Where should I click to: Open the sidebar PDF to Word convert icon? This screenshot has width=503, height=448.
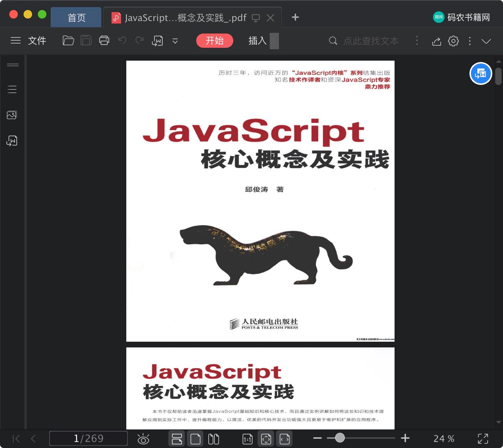click(12, 141)
